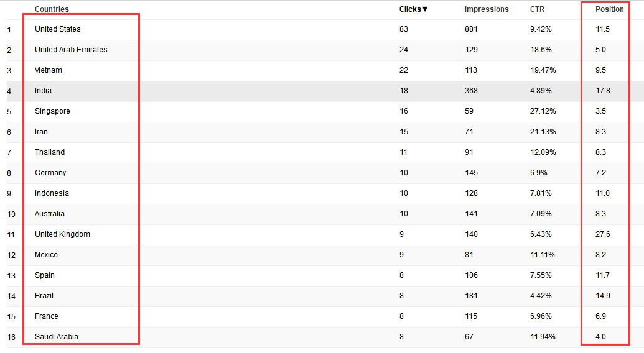Click Indonesia in the list
Screen dimensions: 644x353
(52, 193)
